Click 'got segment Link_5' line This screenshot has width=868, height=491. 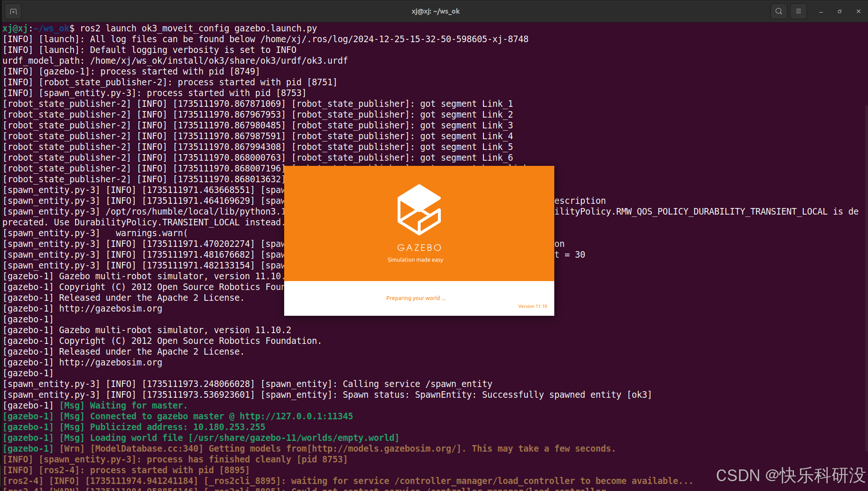[x=258, y=147]
